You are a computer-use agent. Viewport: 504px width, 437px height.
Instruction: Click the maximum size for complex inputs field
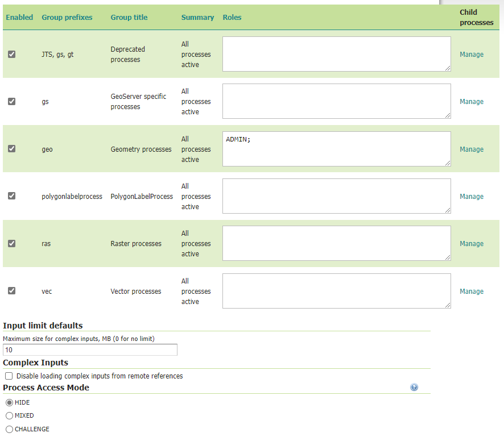coord(90,350)
